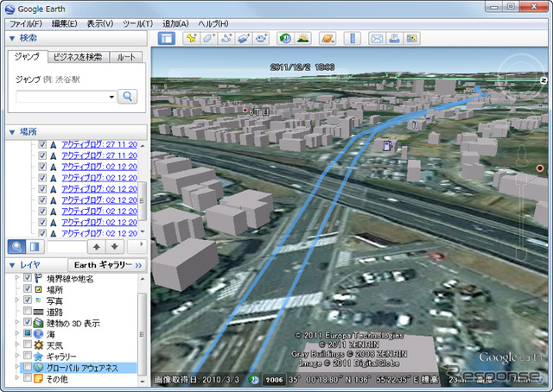Uncheck the 境界線や地名 layer checkbox

tap(27, 278)
